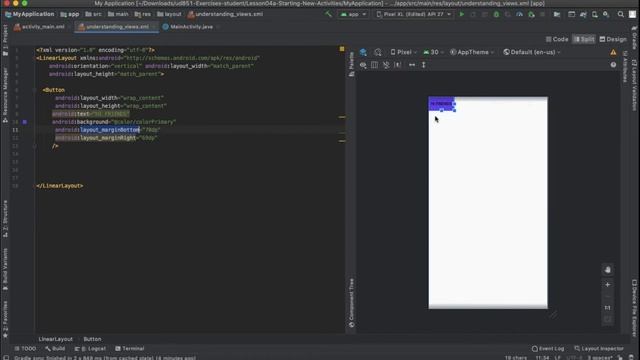The height and width of the screenshot is (360, 640).
Task: Select the pan hand tool in the preview
Action: click(x=607, y=270)
